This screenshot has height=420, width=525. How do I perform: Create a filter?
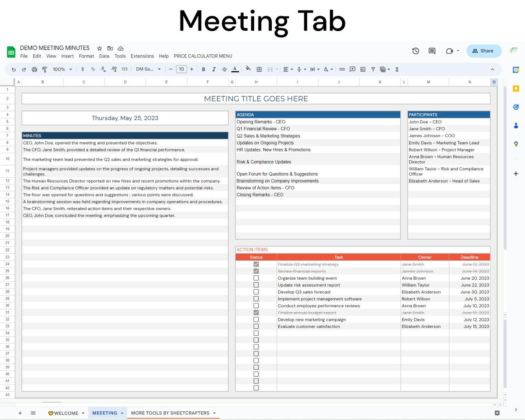[x=373, y=69]
